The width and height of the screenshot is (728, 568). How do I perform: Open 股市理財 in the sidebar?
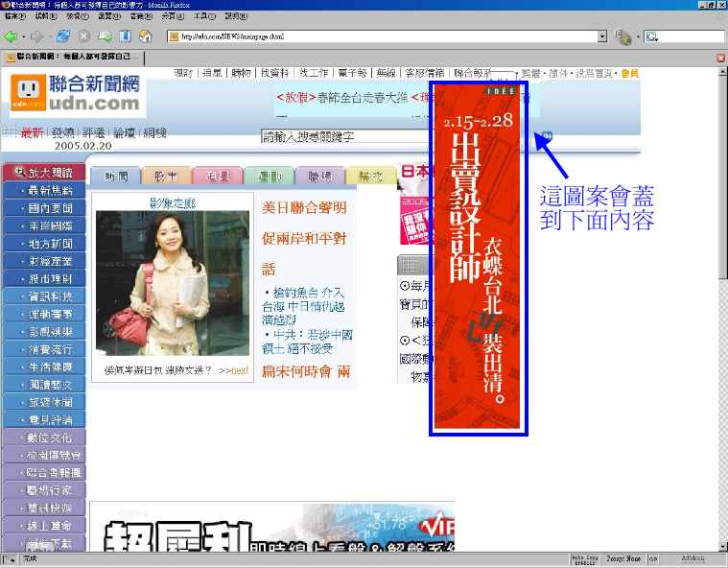(x=44, y=278)
